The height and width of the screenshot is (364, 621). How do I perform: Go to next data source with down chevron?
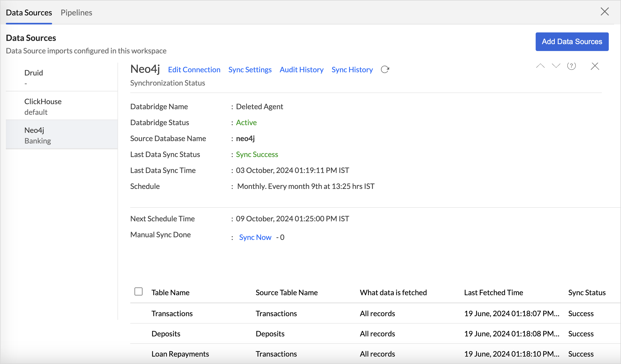coord(556,66)
